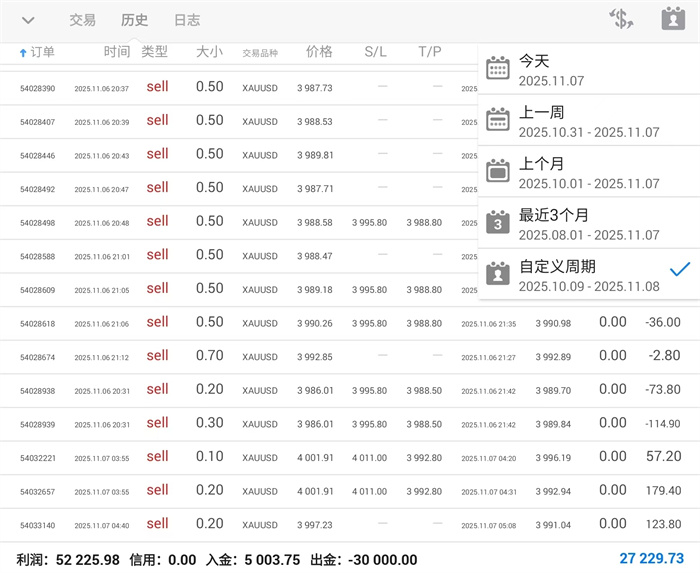Click profit value 123.80
Viewport: 700px width, 573px height.
pos(663,524)
